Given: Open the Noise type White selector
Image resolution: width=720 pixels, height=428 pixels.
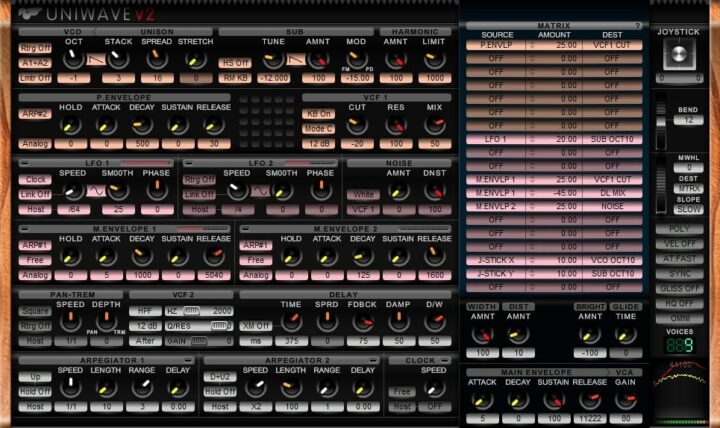Looking at the screenshot, I should (361, 194).
